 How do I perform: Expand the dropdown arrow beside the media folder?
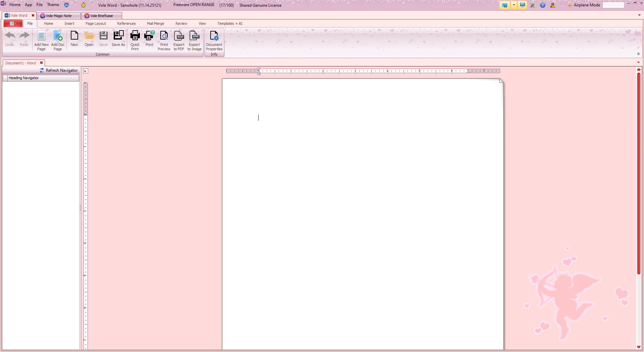click(x=514, y=5)
